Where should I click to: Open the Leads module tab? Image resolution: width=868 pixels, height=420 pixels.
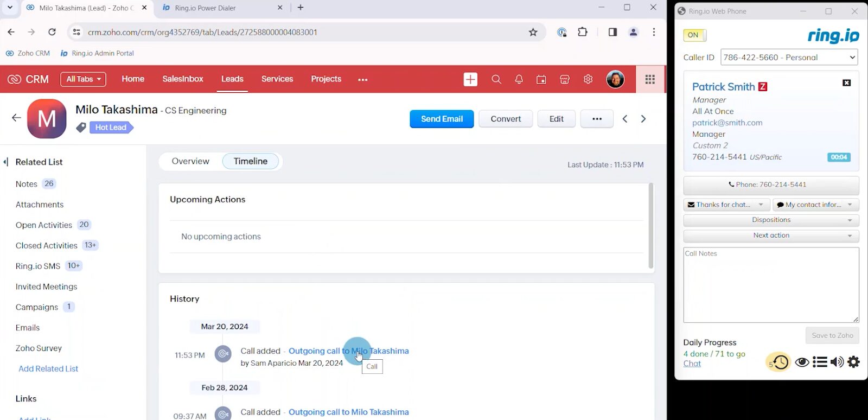(x=232, y=79)
